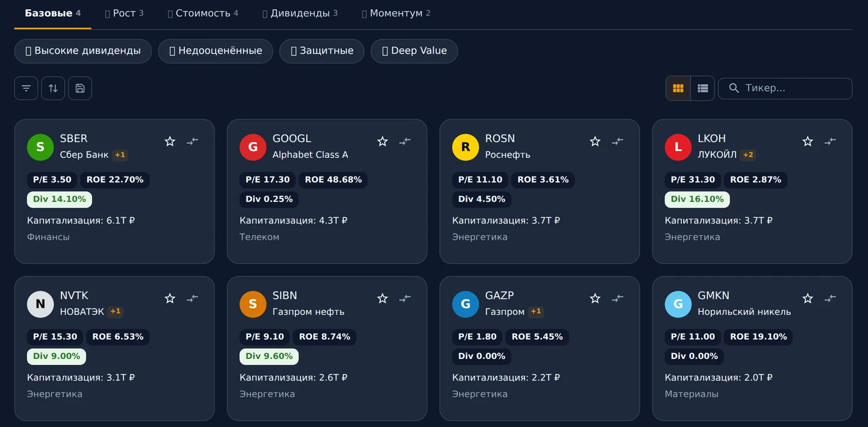
Task: Open the SBER ticker title
Action: click(74, 139)
